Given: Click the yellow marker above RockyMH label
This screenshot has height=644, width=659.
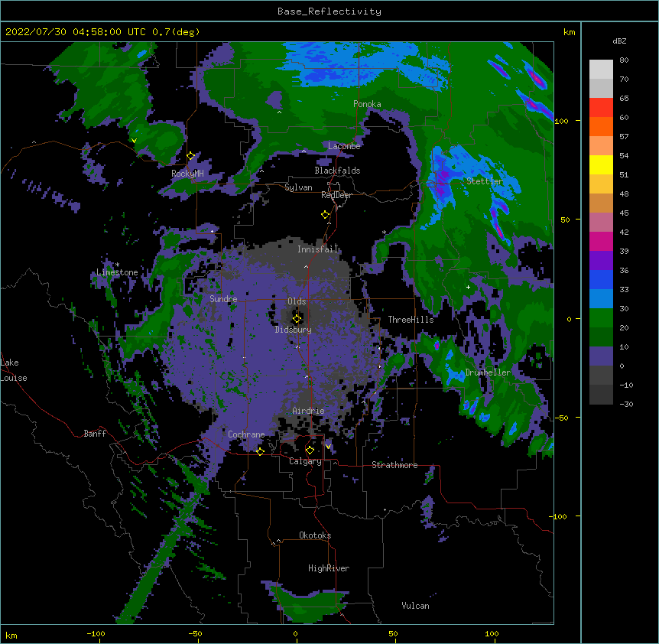Looking at the screenshot, I should point(191,156).
